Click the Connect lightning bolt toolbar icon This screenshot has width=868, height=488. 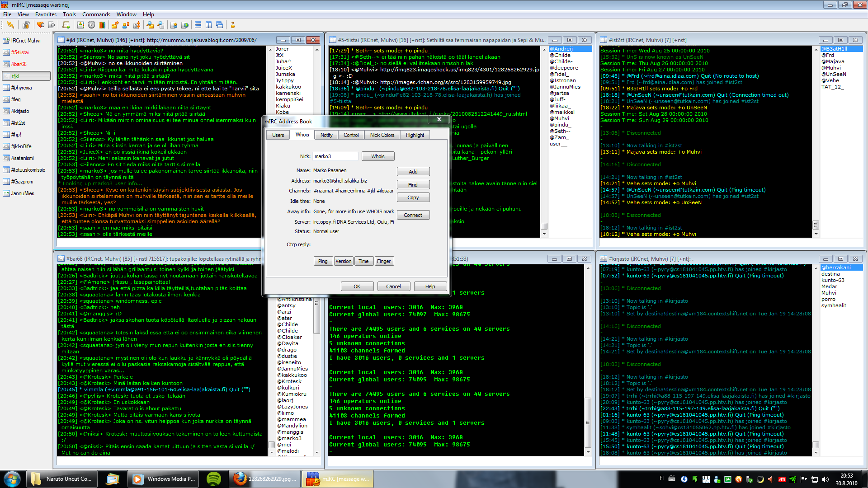(10, 25)
